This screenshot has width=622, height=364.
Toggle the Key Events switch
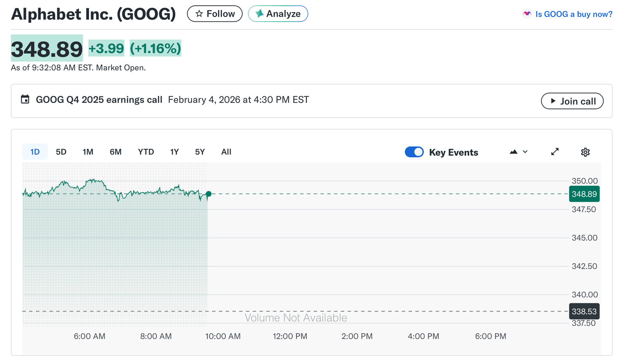pyautogui.click(x=414, y=152)
